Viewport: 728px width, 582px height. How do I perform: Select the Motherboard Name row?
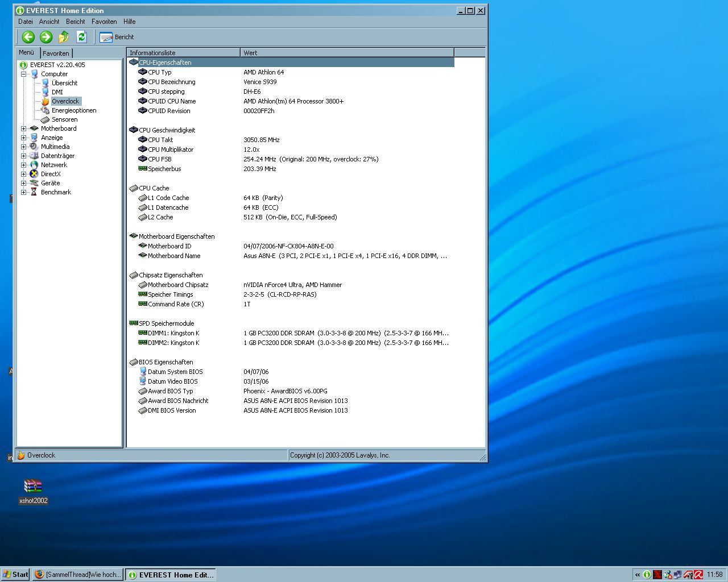coord(291,256)
